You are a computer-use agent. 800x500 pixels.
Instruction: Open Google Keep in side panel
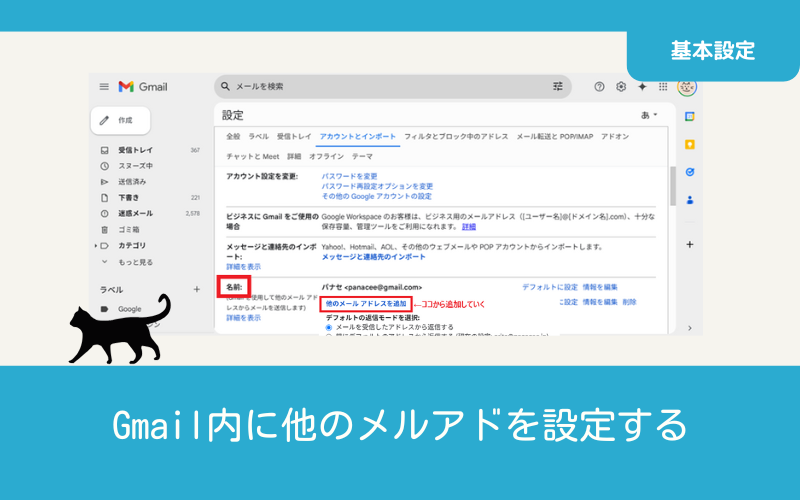689,144
